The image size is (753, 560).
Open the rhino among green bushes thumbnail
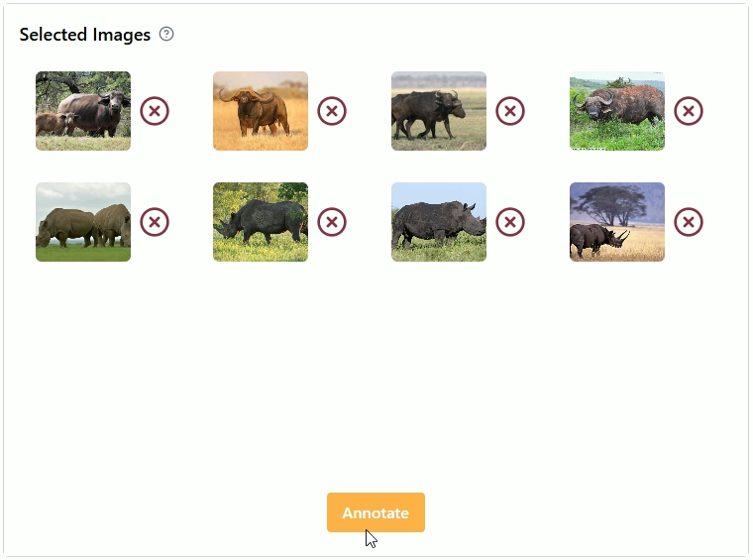261,222
